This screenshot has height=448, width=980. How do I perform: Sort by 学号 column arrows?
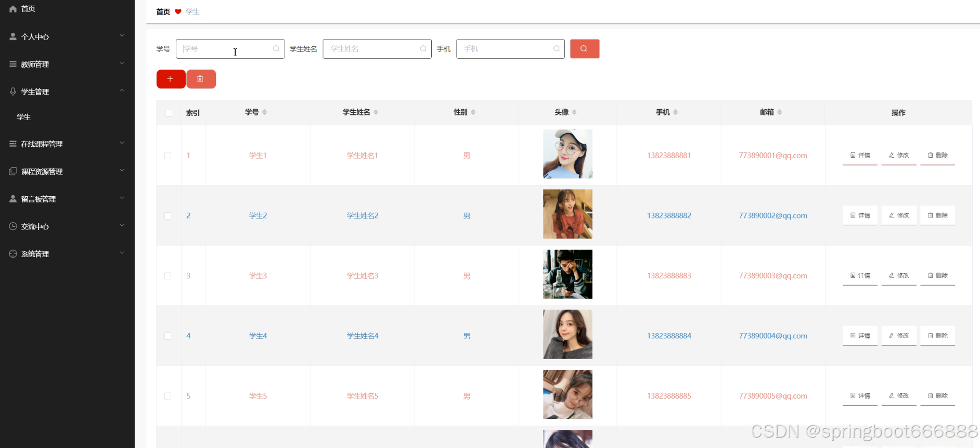pos(265,112)
